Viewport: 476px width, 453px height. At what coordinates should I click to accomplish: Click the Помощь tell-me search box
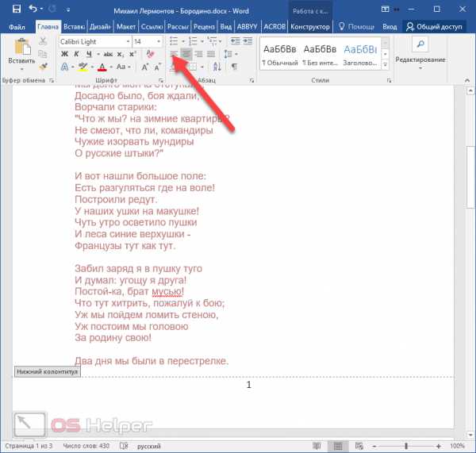(x=356, y=27)
